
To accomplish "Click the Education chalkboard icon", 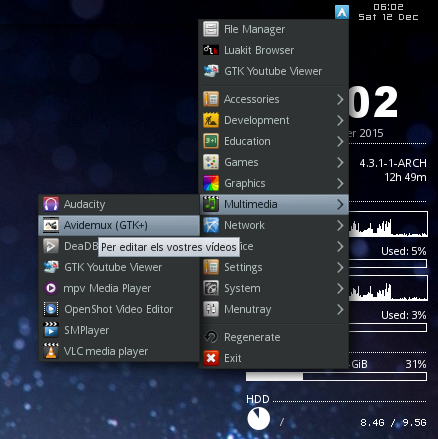I will coord(211,141).
